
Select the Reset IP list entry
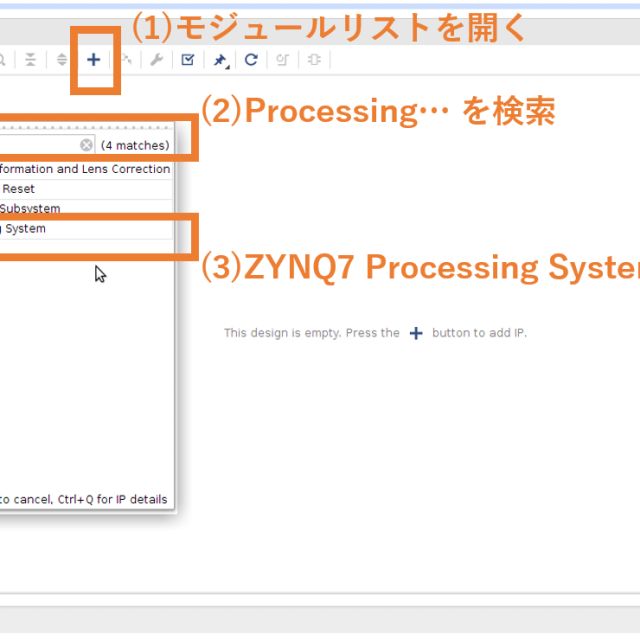pyautogui.click(x=19, y=189)
